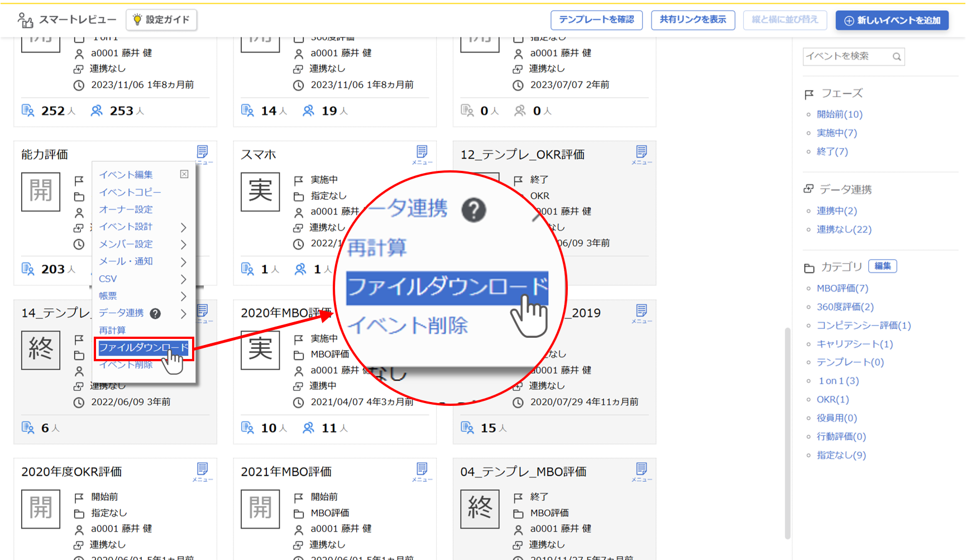Open menu icon on 2021年MBO評価 card
The image size is (967, 560).
(x=422, y=471)
